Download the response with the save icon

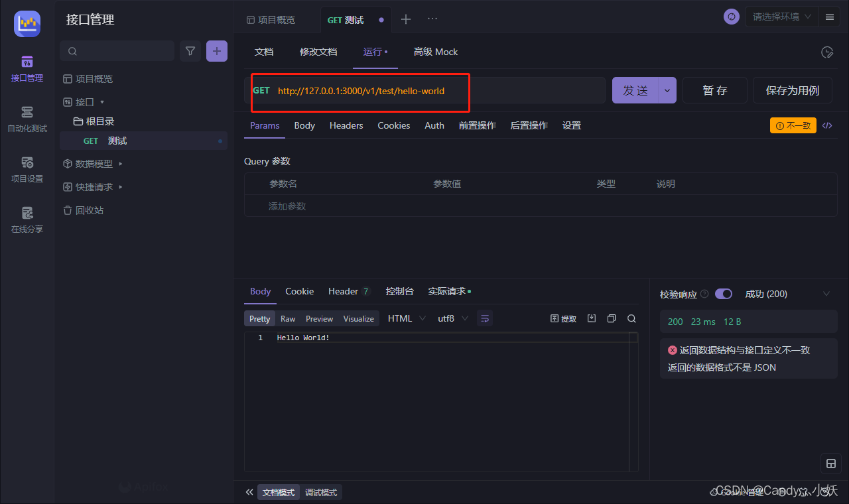[x=591, y=318]
